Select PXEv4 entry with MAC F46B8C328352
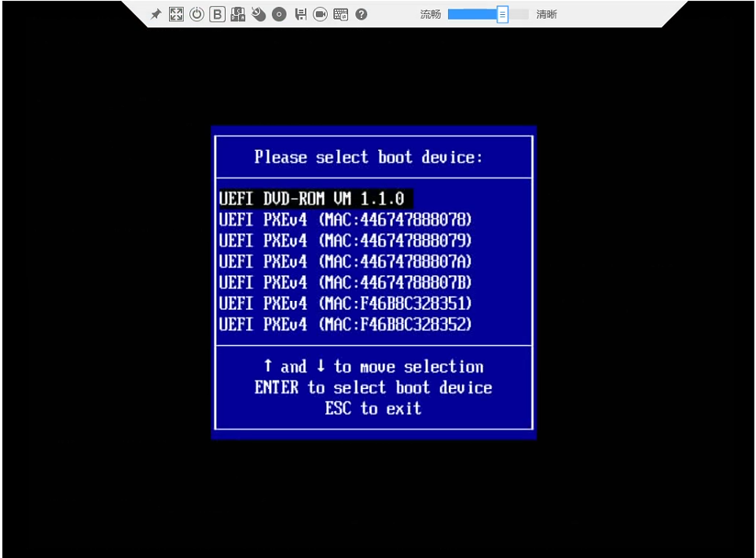Image resolution: width=756 pixels, height=558 pixels. pos(345,325)
